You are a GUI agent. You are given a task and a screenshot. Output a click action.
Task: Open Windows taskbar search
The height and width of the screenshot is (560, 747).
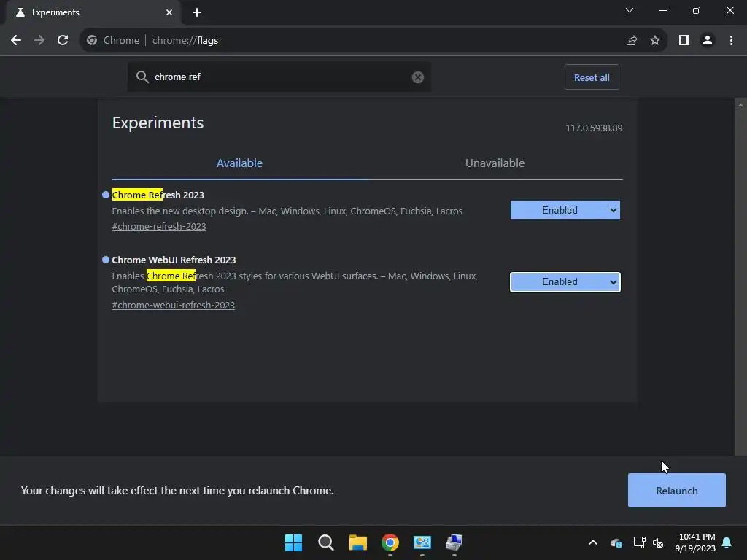coord(326,542)
